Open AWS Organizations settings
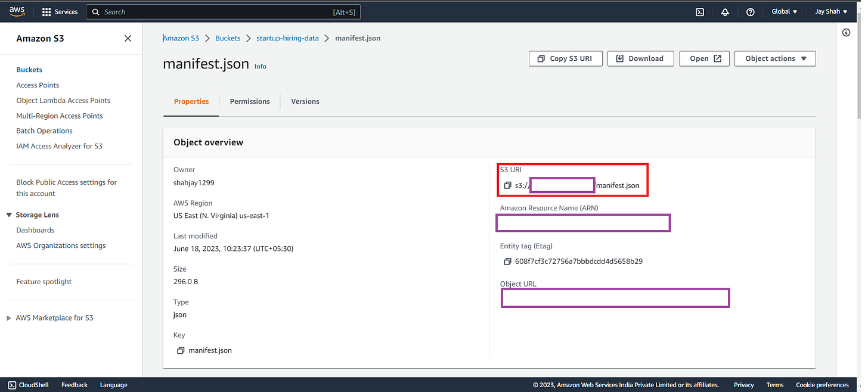Viewport: 868px width, 392px height. click(61, 245)
